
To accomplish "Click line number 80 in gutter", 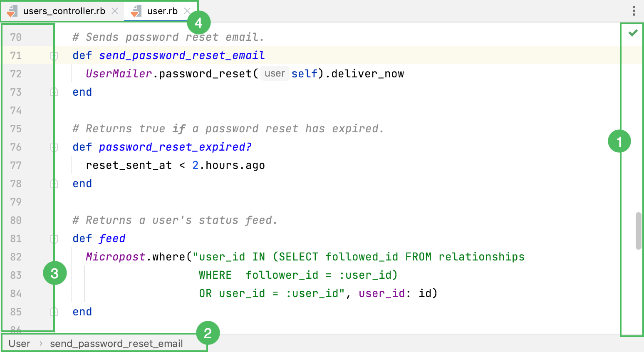I will (x=16, y=221).
